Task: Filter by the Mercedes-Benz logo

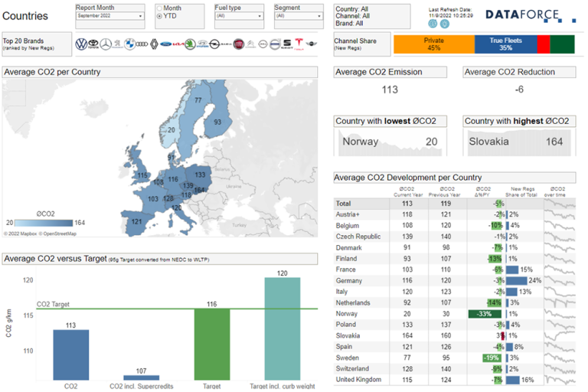Action: tap(106, 45)
